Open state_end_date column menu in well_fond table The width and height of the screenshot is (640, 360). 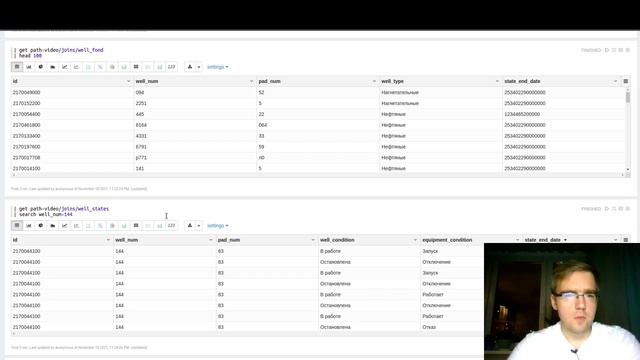click(x=615, y=81)
